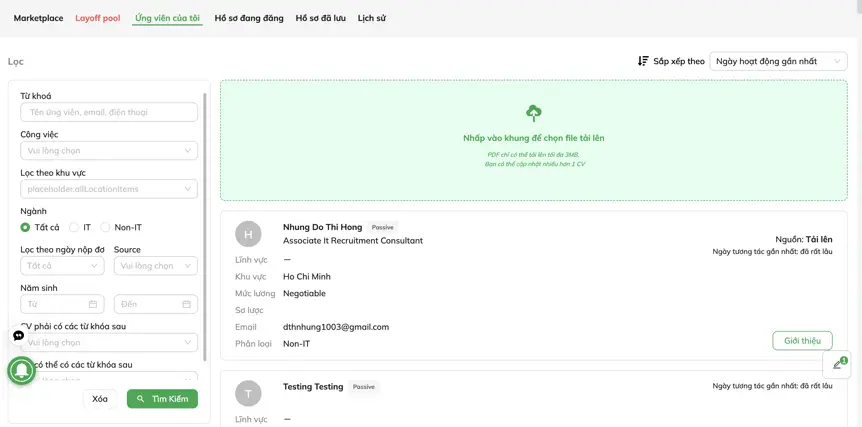Viewport: 862px width, 427px height.
Task: Click the Non-IT classification value in Phân loại row
Action: pos(297,344)
